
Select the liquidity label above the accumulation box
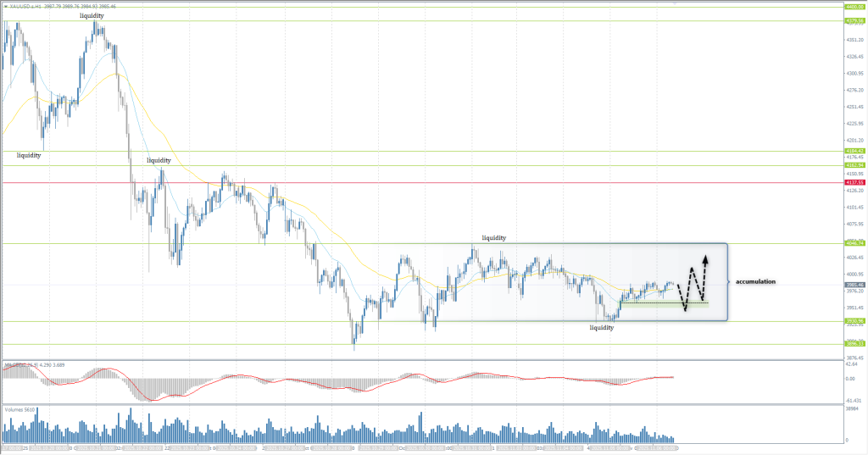pos(495,239)
